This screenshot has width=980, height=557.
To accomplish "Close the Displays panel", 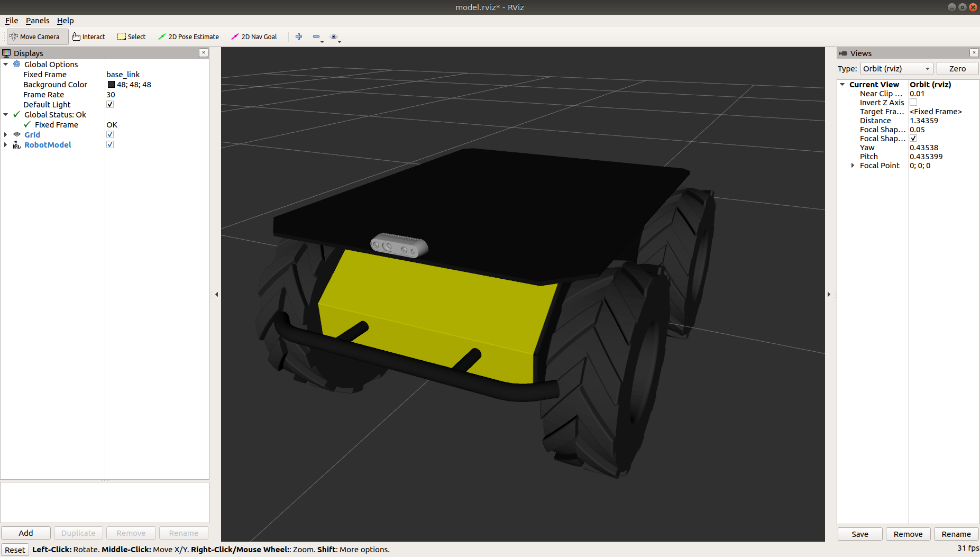I will point(204,53).
